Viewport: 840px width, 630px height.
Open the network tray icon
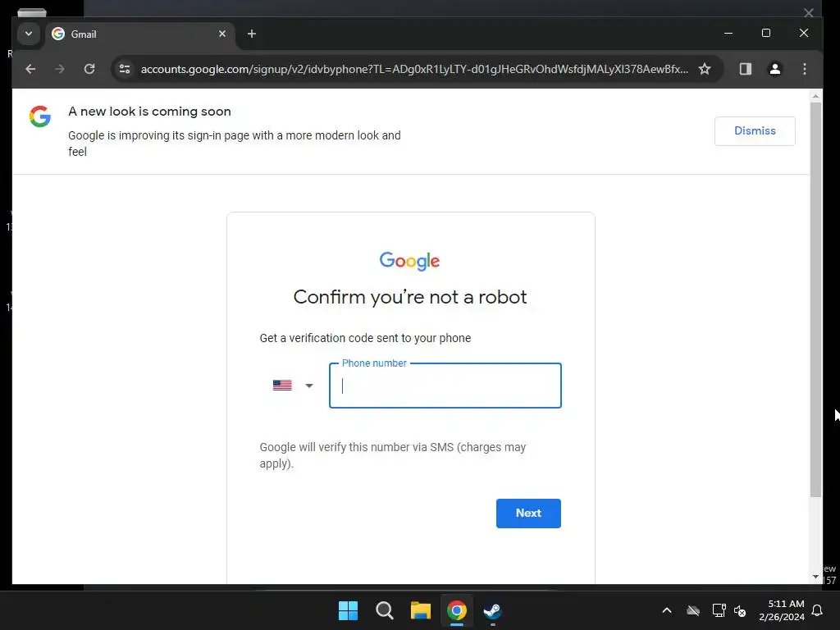[719, 610]
